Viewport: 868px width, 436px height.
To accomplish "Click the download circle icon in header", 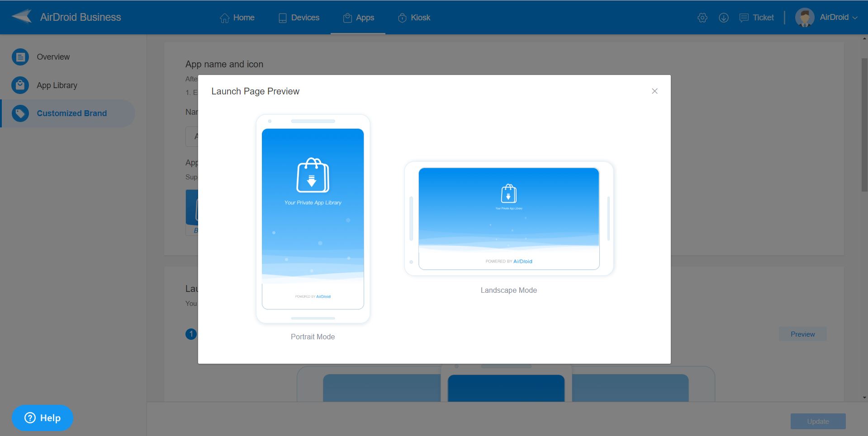I will point(724,18).
